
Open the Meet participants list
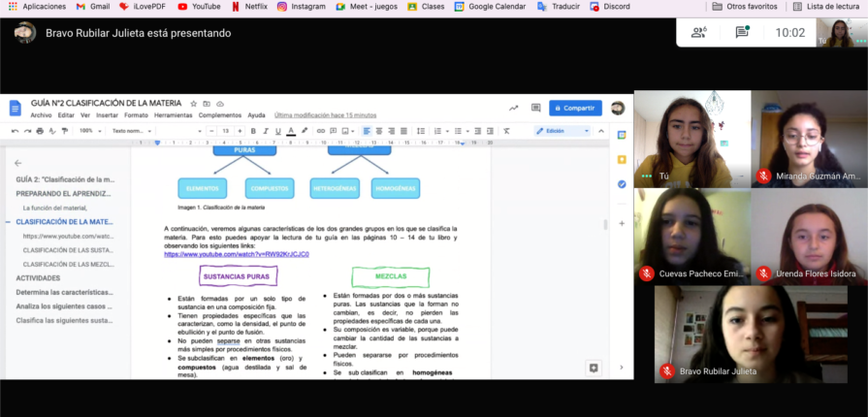click(x=697, y=32)
